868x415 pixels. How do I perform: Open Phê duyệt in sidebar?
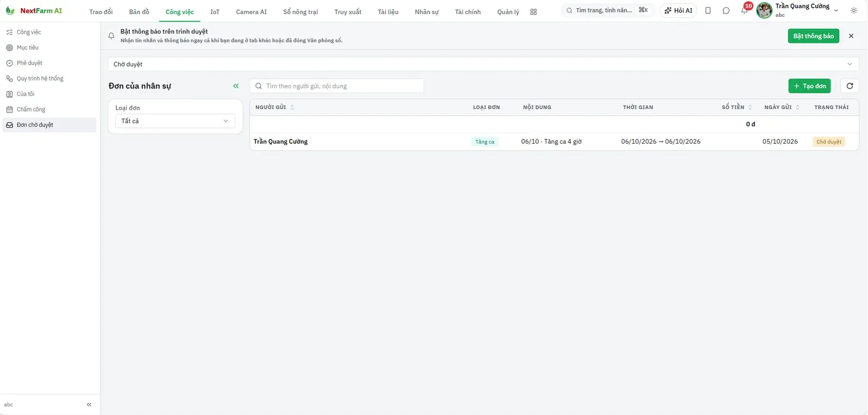[49, 63]
